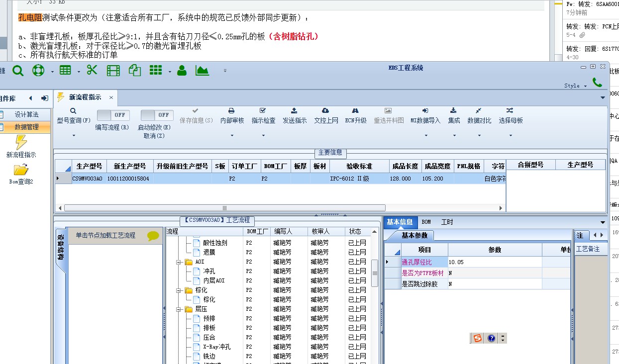619x364 pixels.
Task: Click the green magnifier search icon
Action: point(18,71)
